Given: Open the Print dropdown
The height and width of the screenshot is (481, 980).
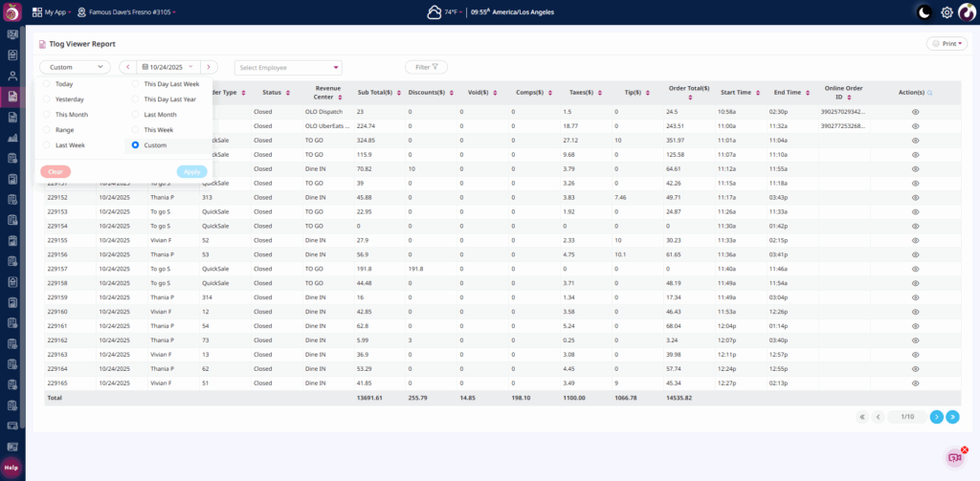Looking at the screenshot, I should click(947, 44).
